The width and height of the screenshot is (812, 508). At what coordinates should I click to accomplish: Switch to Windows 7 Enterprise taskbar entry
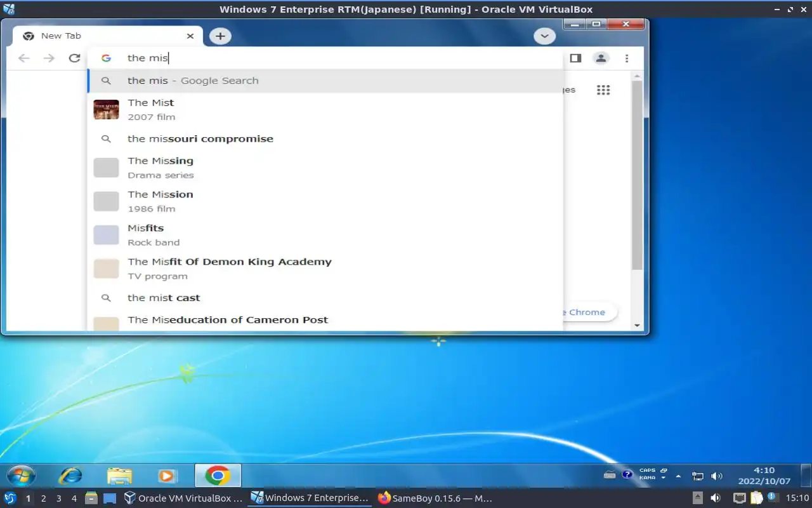pyautogui.click(x=310, y=498)
